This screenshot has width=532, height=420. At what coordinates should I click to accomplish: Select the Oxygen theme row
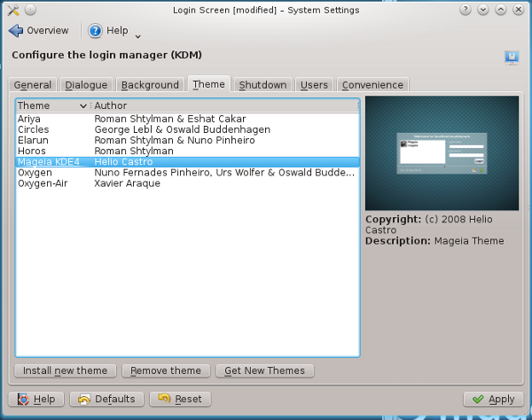pyautogui.click(x=188, y=173)
